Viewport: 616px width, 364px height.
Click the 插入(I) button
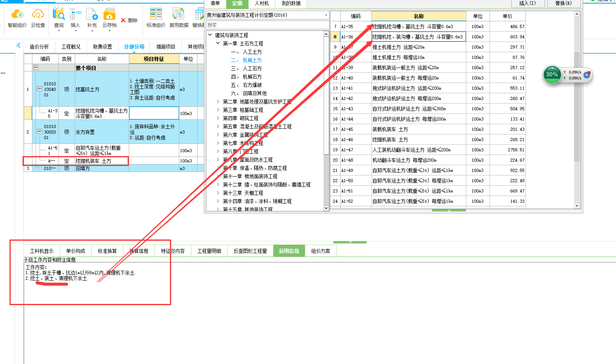527,3
